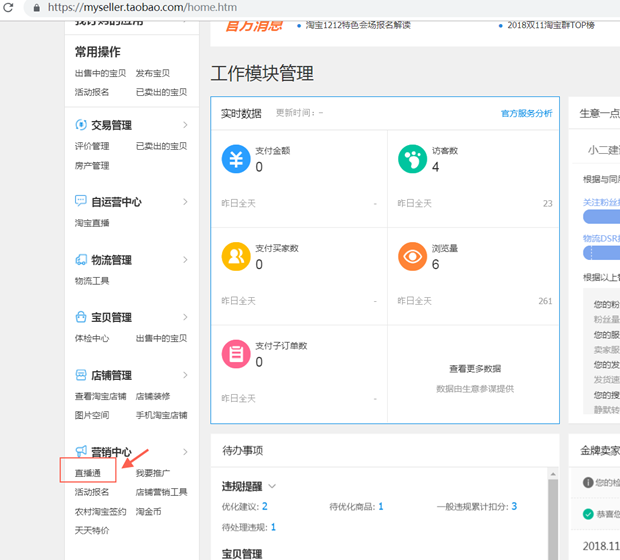Click the 待办事项 scrollbar up arrow
This screenshot has width=620, height=560.
point(553,473)
